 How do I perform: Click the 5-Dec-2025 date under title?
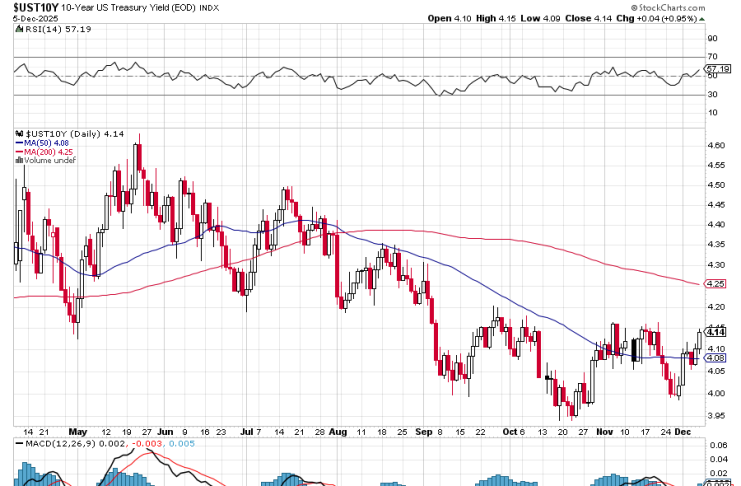[26, 18]
